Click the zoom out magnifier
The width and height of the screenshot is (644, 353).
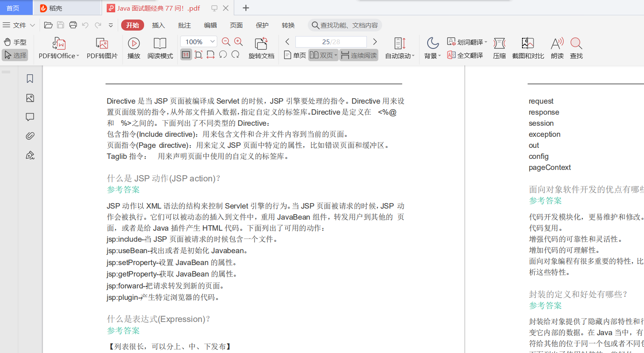coord(226,42)
